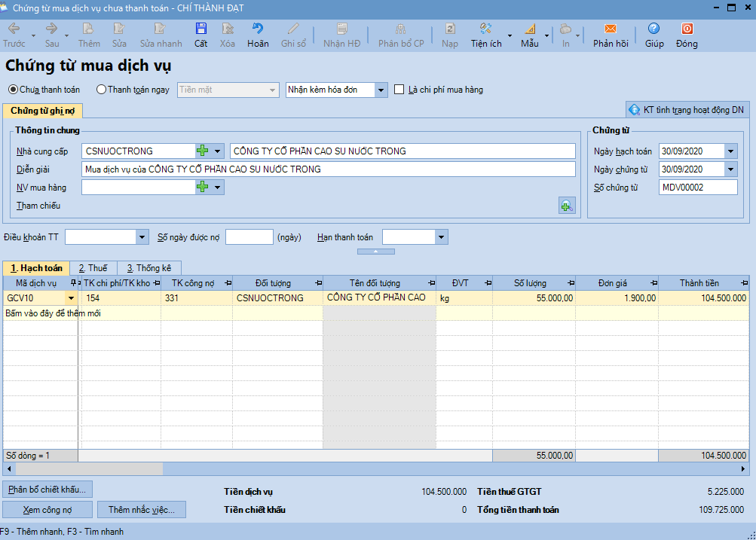The height and width of the screenshot is (540, 756).
Task: Open Mẫu template dropdown arrow
Action: coord(546,35)
